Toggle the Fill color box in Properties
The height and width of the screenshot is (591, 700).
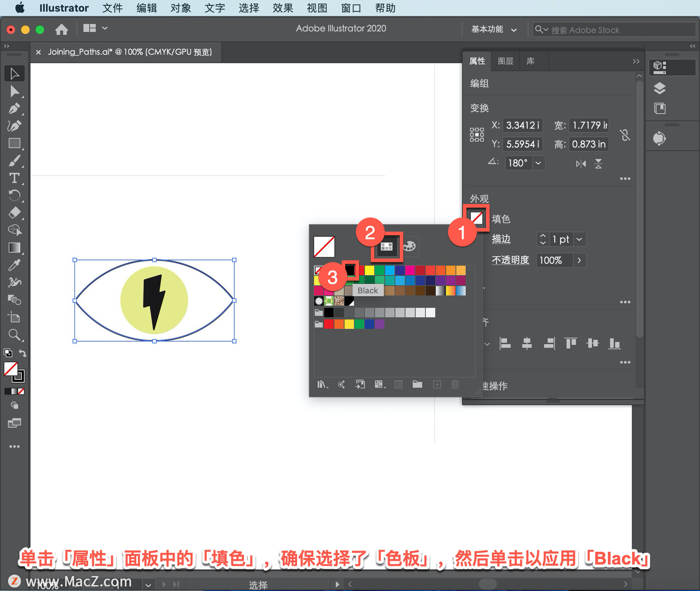pos(477,219)
